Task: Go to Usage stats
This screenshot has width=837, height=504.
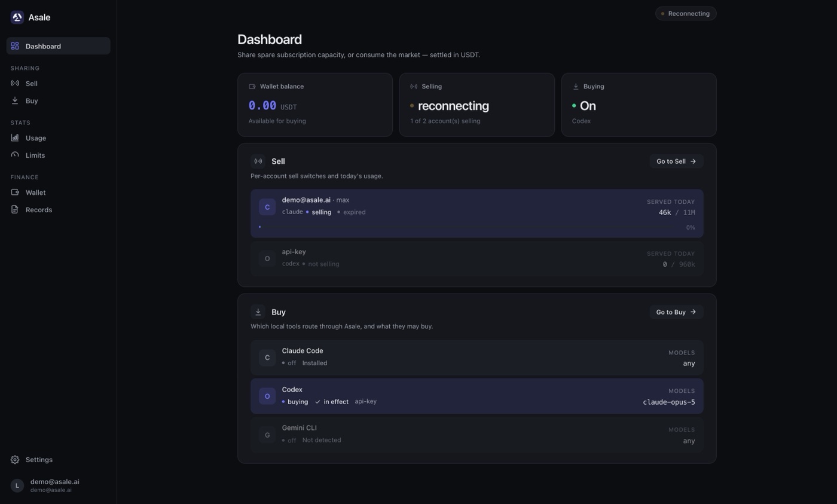Action: [58, 138]
